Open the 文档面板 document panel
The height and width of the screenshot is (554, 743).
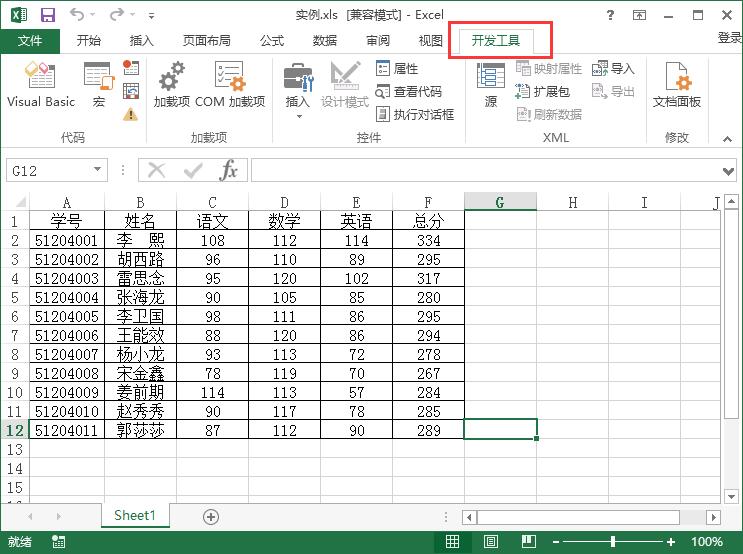677,85
